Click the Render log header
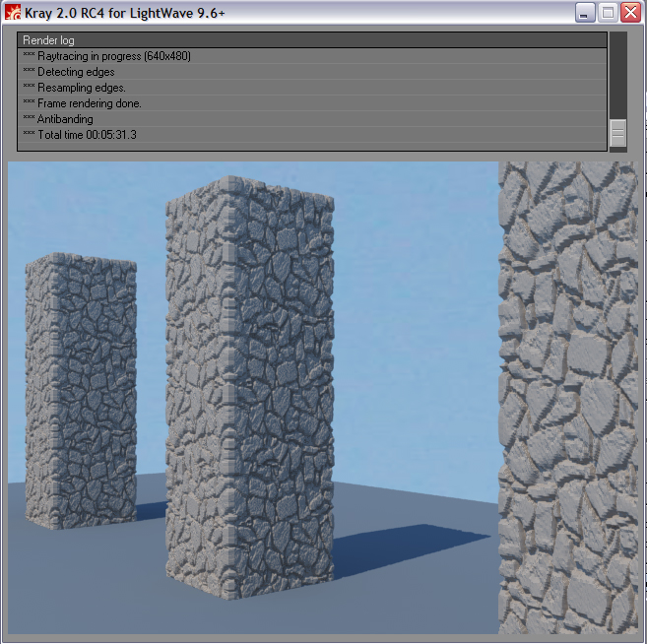This screenshot has height=644, width=647. [x=312, y=40]
